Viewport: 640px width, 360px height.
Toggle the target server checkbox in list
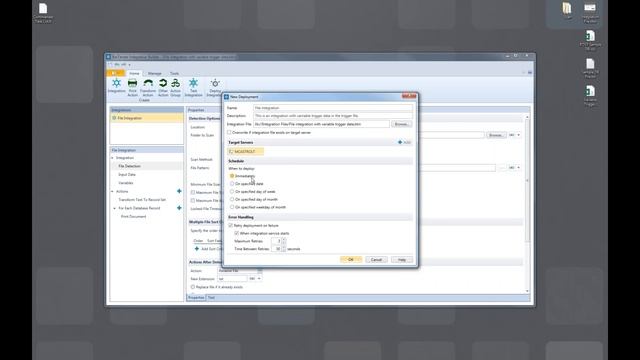(x=231, y=151)
